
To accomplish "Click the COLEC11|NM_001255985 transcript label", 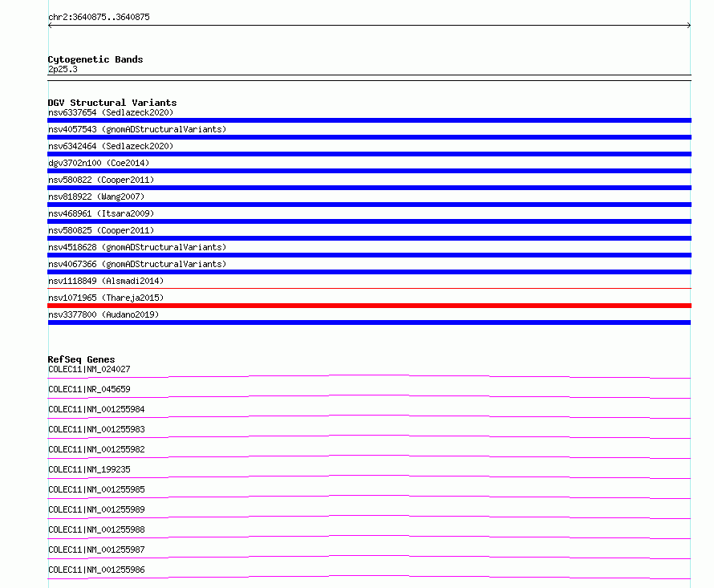I will tap(96, 489).
